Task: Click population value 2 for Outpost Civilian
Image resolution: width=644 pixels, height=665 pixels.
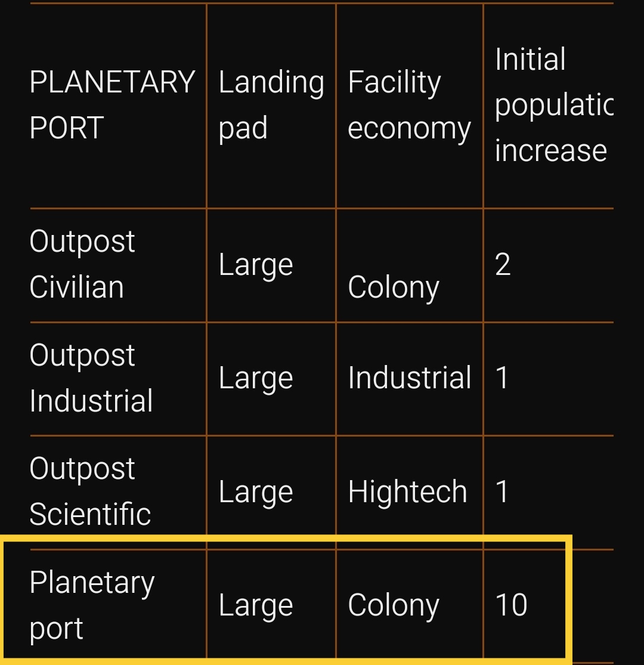Action: (x=503, y=265)
